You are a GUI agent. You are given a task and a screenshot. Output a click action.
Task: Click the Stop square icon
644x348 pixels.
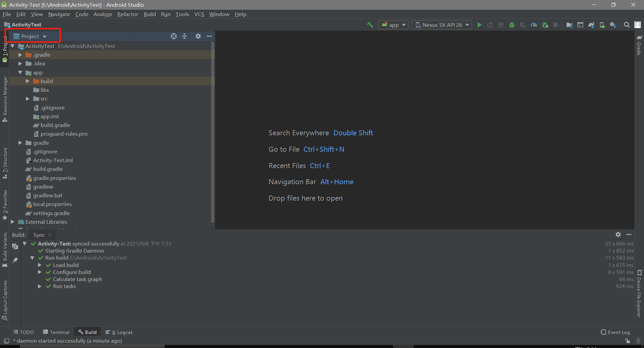point(555,25)
